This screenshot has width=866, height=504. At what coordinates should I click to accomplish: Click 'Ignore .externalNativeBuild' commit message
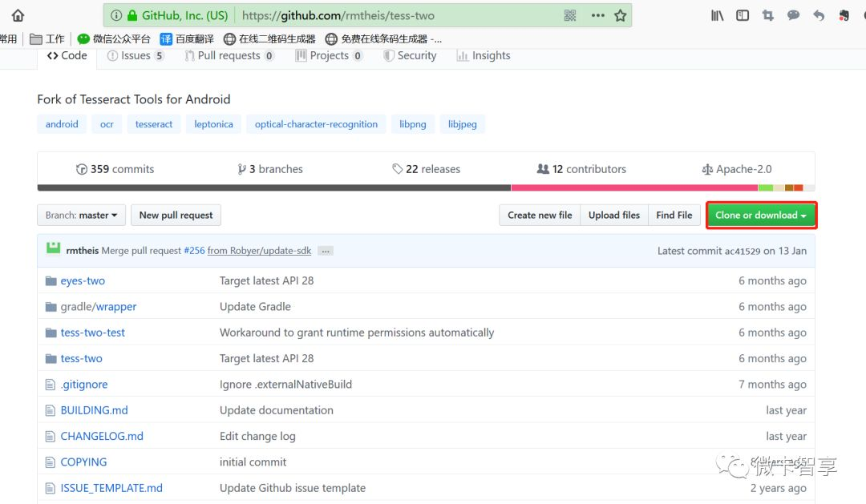285,385
